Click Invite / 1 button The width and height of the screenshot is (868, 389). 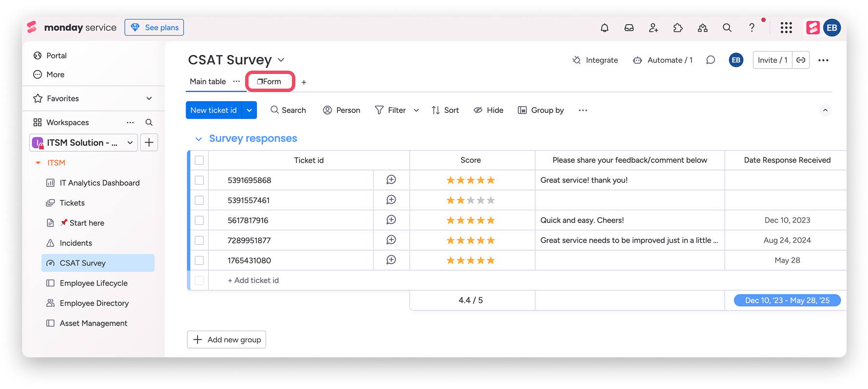pos(772,60)
